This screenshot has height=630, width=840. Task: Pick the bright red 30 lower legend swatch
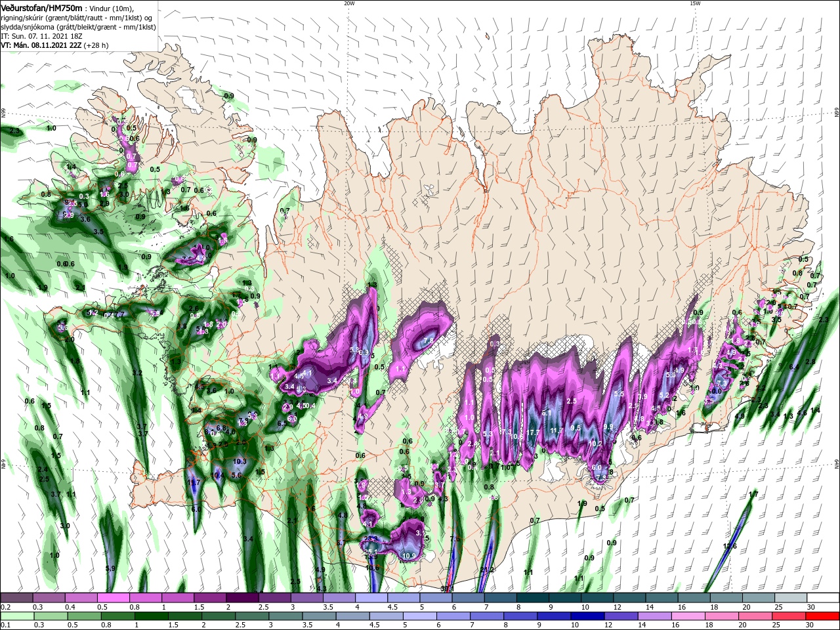click(822, 616)
